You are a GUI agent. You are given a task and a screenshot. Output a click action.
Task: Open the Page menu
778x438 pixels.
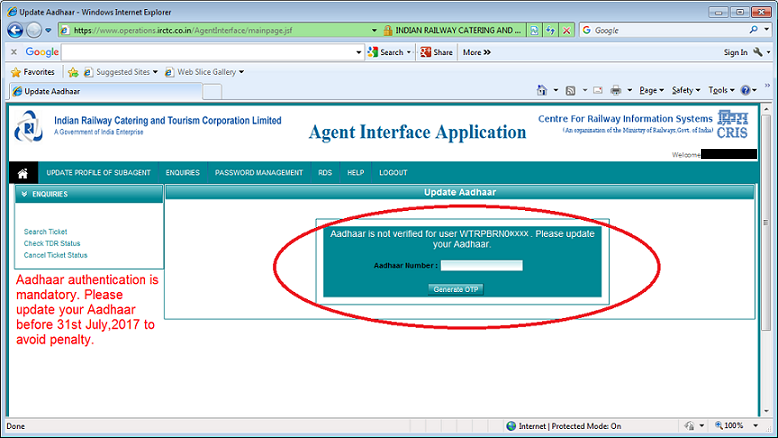[x=651, y=90]
